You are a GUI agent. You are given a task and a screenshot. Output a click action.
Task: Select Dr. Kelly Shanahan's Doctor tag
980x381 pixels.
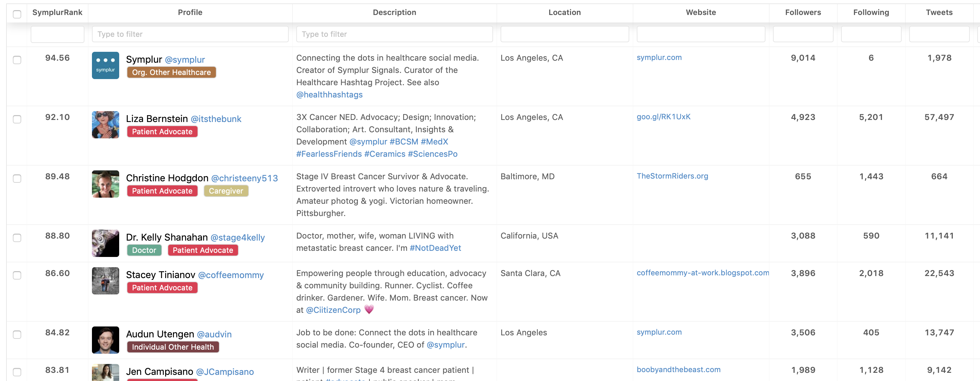click(x=144, y=250)
